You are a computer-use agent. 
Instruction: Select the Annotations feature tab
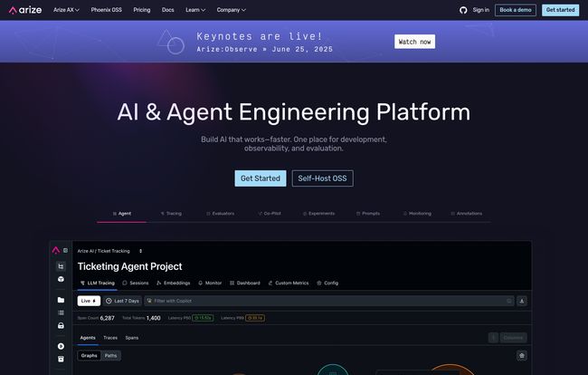pyautogui.click(x=467, y=214)
